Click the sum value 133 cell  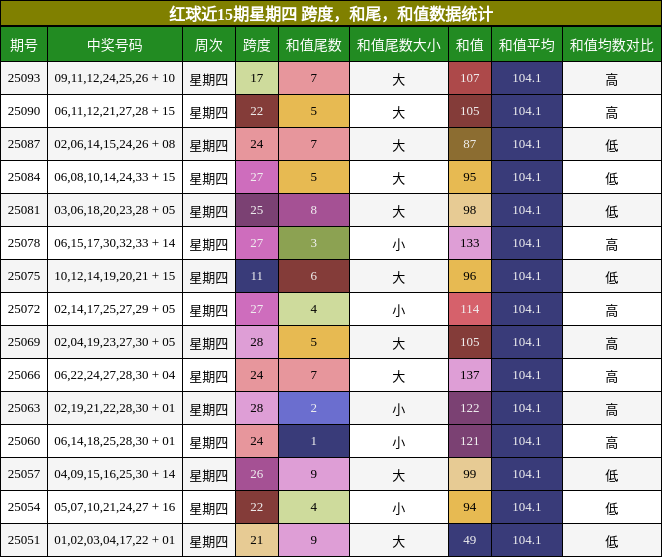[x=470, y=243]
